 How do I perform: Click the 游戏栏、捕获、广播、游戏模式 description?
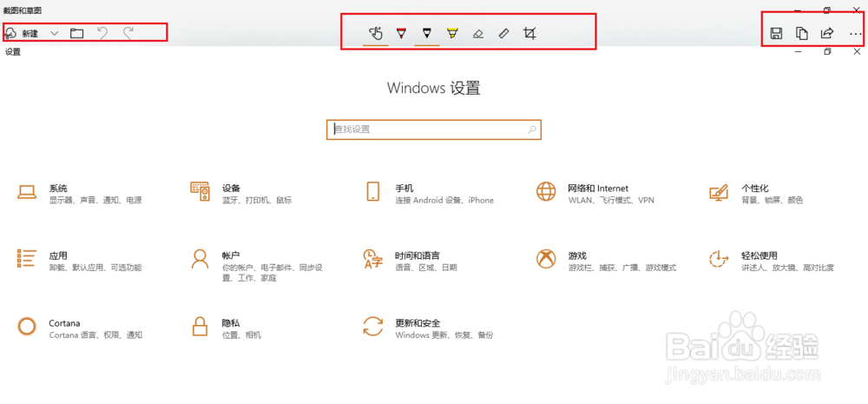[x=621, y=268]
